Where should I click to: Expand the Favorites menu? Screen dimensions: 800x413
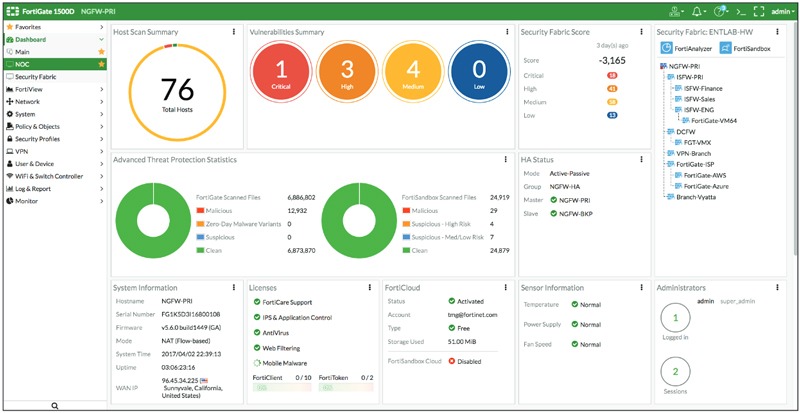[55, 27]
